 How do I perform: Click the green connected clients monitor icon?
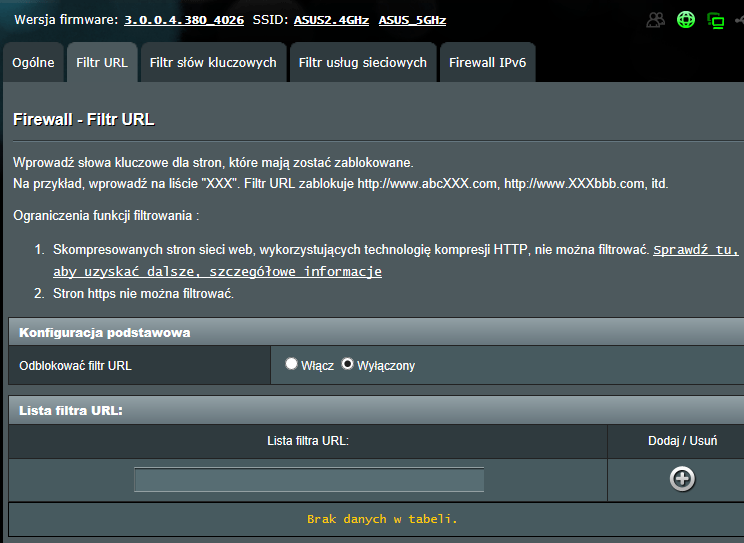click(x=715, y=20)
